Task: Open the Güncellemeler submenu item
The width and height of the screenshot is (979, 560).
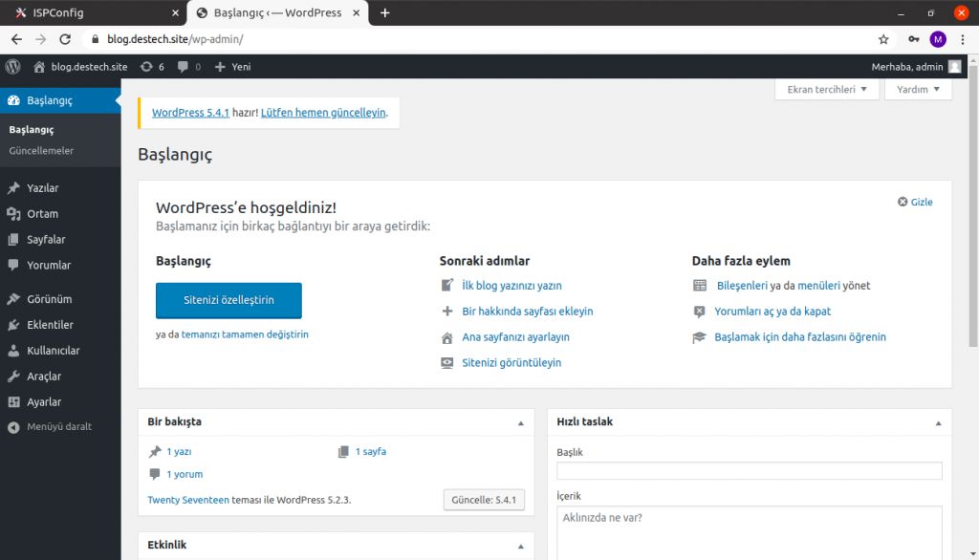Action: point(41,150)
